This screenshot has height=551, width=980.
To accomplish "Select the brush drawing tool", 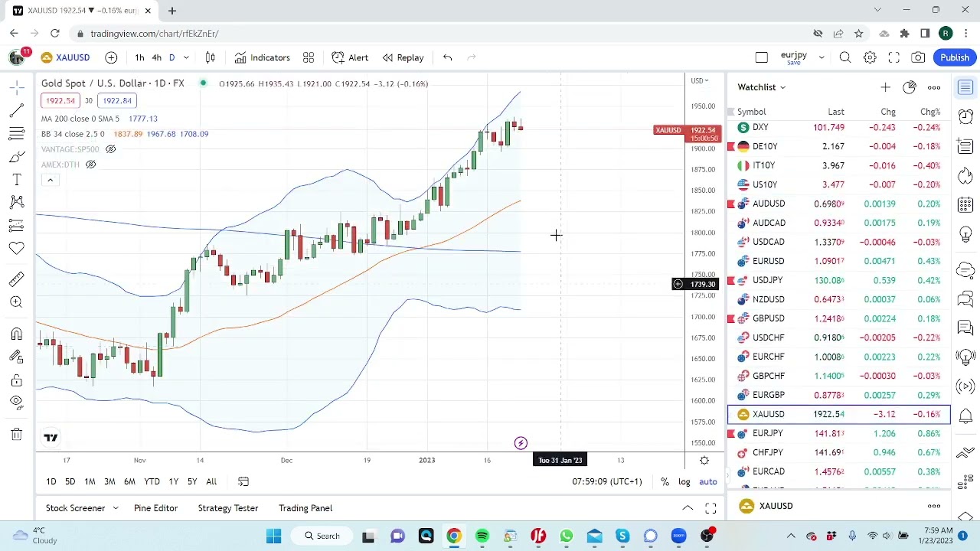I will (x=16, y=157).
